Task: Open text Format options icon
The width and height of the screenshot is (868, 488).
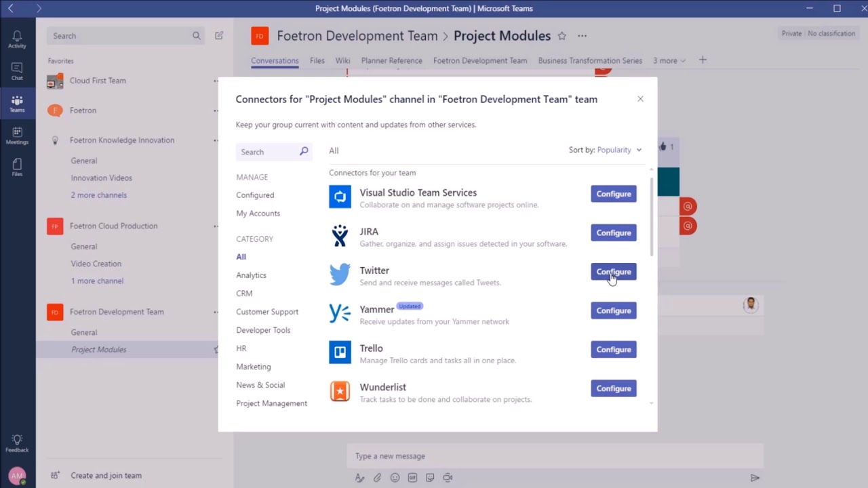Action: tap(360, 478)
